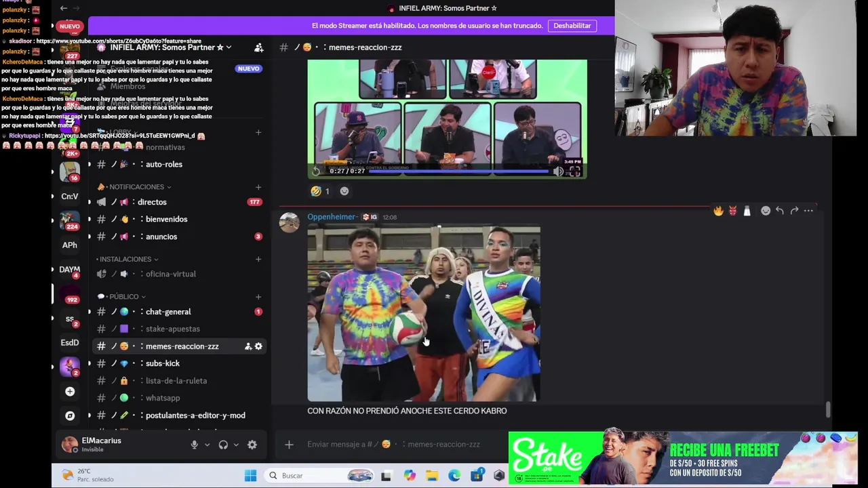Screen dimensions: 868x488
Task: Open Oppenheimer's user profile avatar
Action: 290,222
